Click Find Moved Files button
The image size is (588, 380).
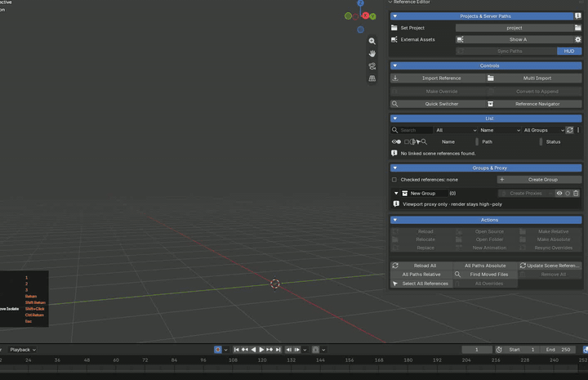[x=485, y=275]
